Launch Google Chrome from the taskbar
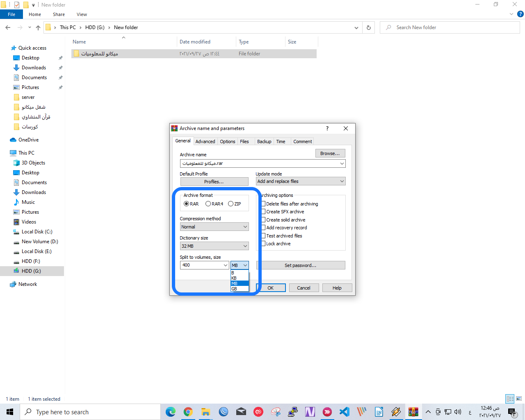 pyautogui.click(x=188, y=412)
